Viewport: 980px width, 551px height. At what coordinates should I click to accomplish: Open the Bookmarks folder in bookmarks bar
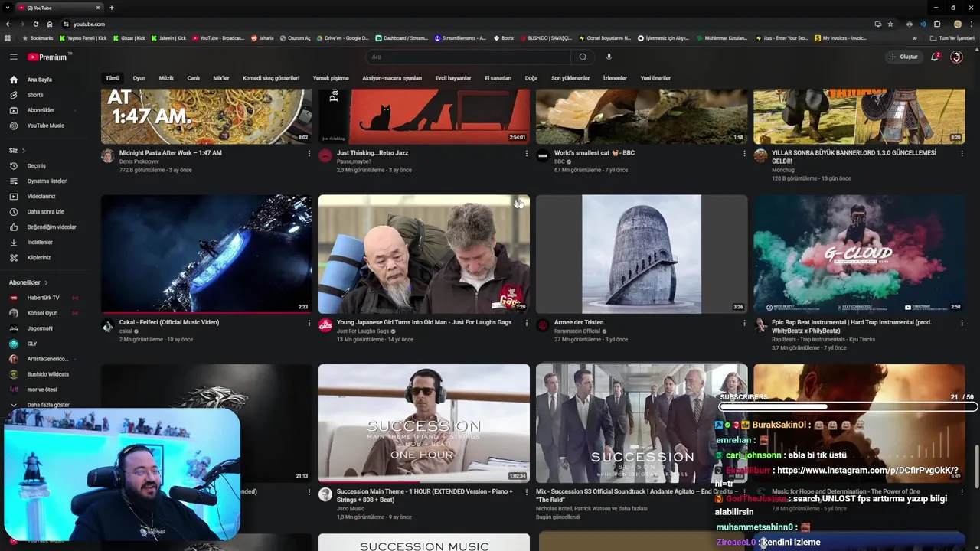pos(38,38)
